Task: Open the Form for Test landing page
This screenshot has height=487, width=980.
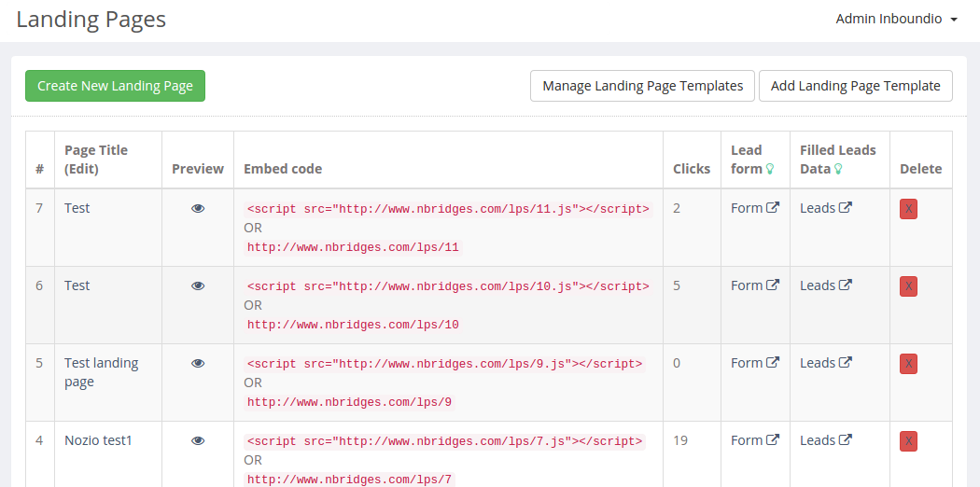Action: click(x=754, y=363)
